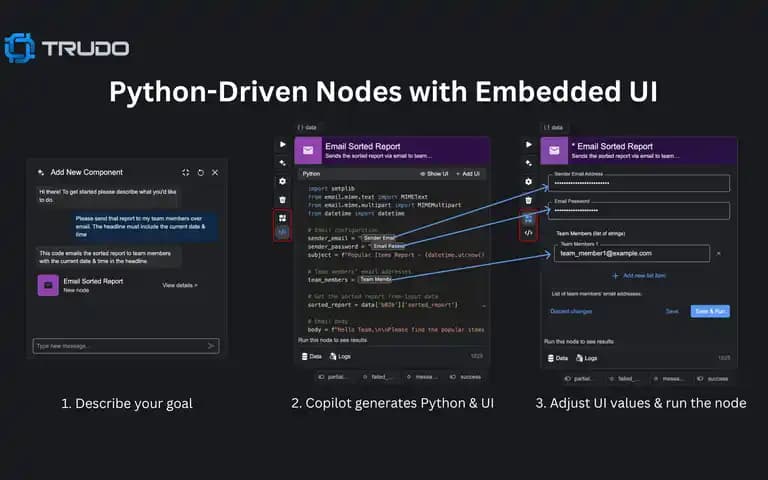Open the Data tab in the right panel

558,358
